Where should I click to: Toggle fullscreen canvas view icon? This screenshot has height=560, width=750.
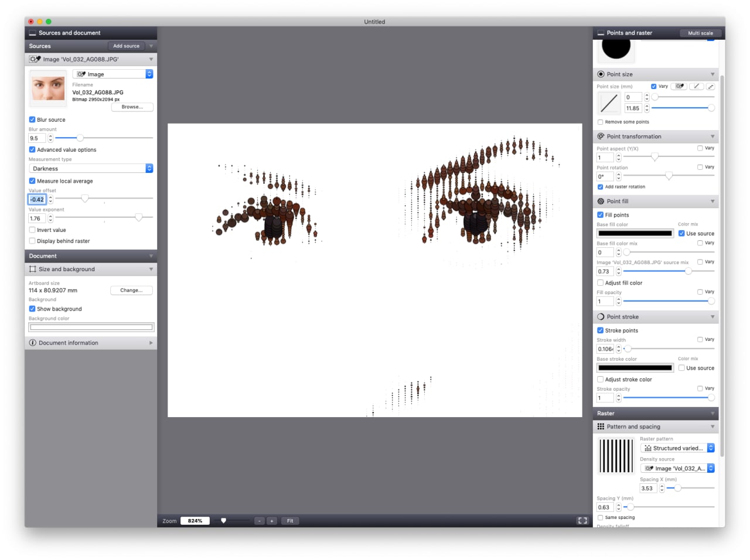pos(582,521)
